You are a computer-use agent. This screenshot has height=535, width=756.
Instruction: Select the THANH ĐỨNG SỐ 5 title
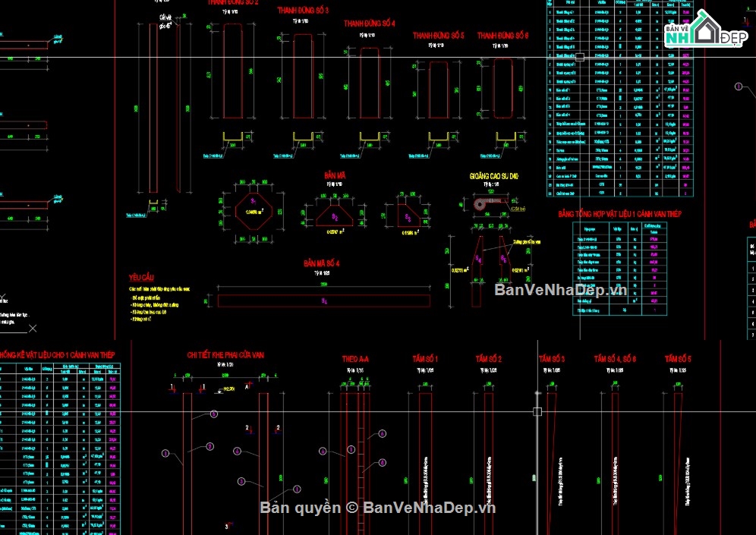pos(438,35)
